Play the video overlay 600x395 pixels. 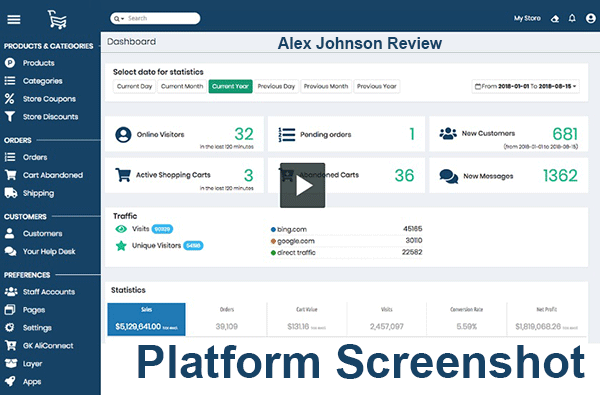[303, 186]
